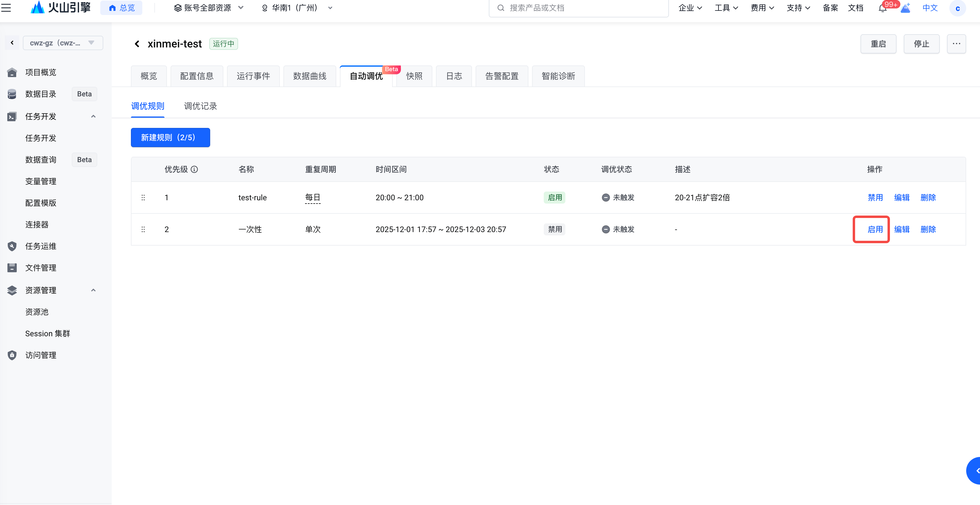Viewport: 980px width, 505px height.
Task: Collapse the 任务开发 sidebar section
Action: coord(93,116)
